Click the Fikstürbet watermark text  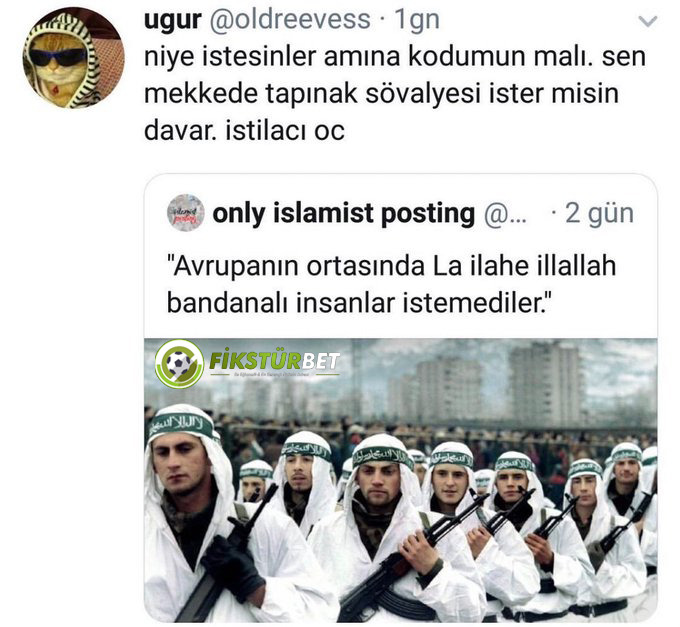pyautogui.click(x=275, y=361)
